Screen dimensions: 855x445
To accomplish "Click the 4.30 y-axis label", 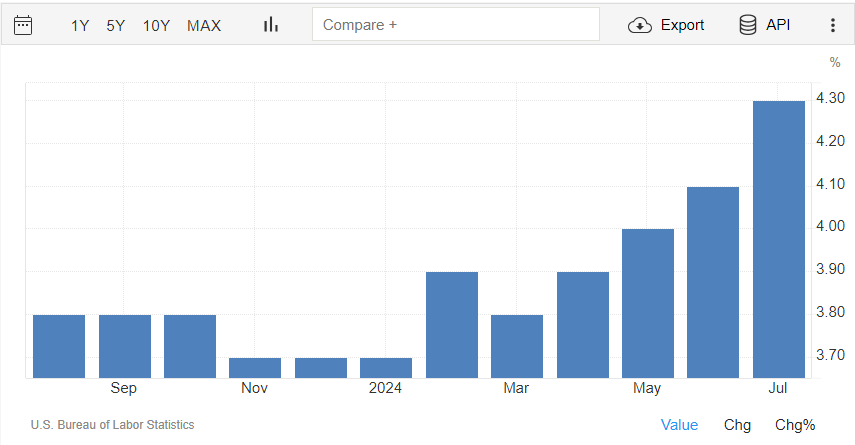I will pyautogui.click(x=830, y=98).
